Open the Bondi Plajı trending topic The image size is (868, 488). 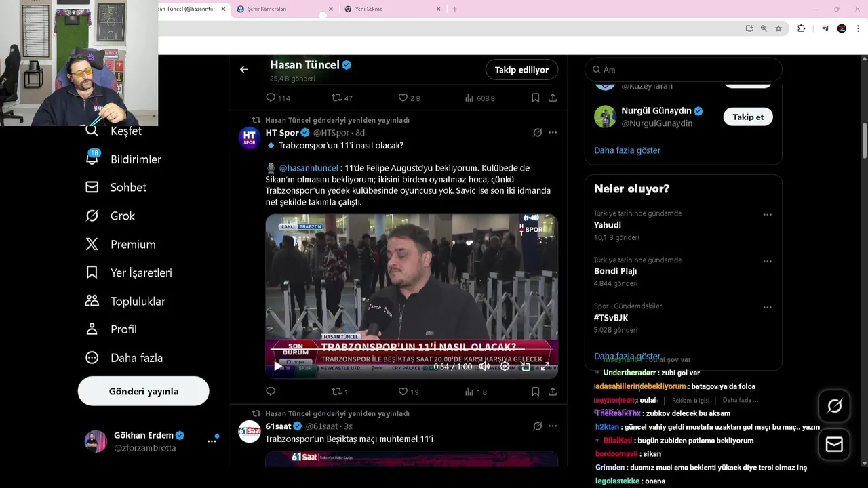pos(616,271)
